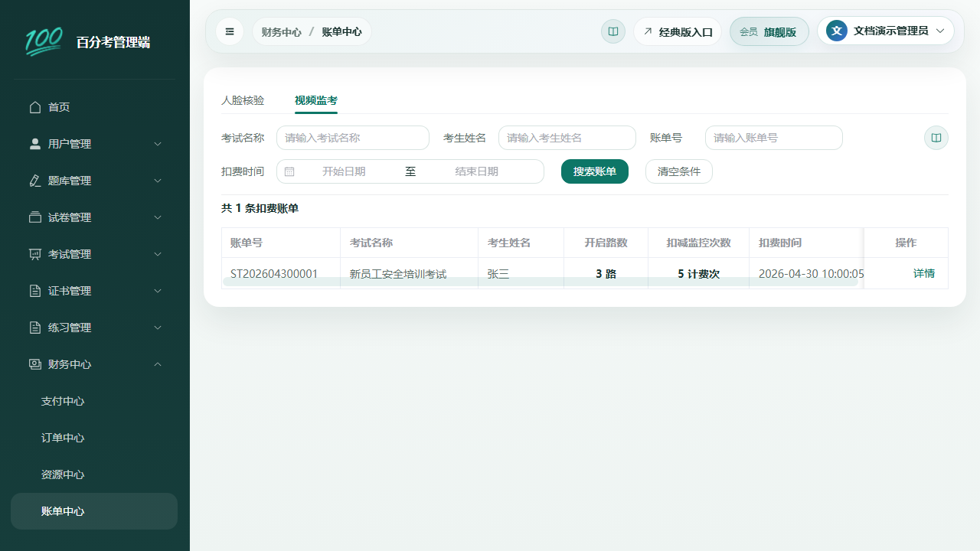Click the 账单号 column header
The height and width of the screenshot is (551, 980).
[x=281, y=243]
